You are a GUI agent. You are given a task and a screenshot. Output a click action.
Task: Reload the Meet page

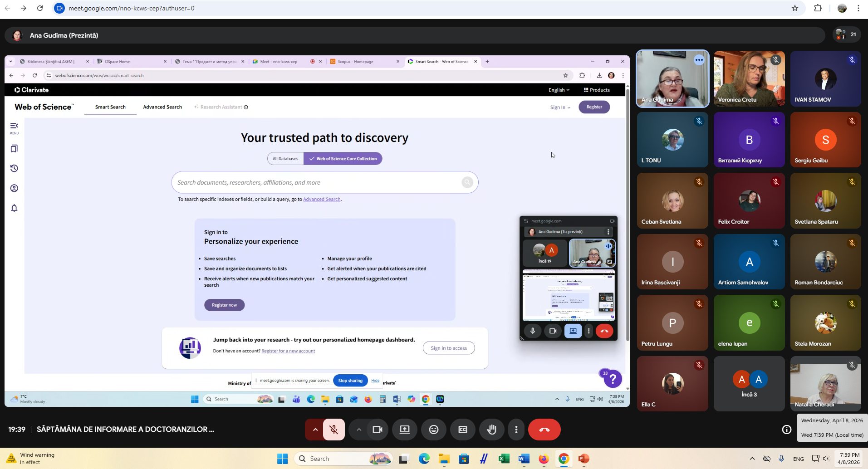40,8
